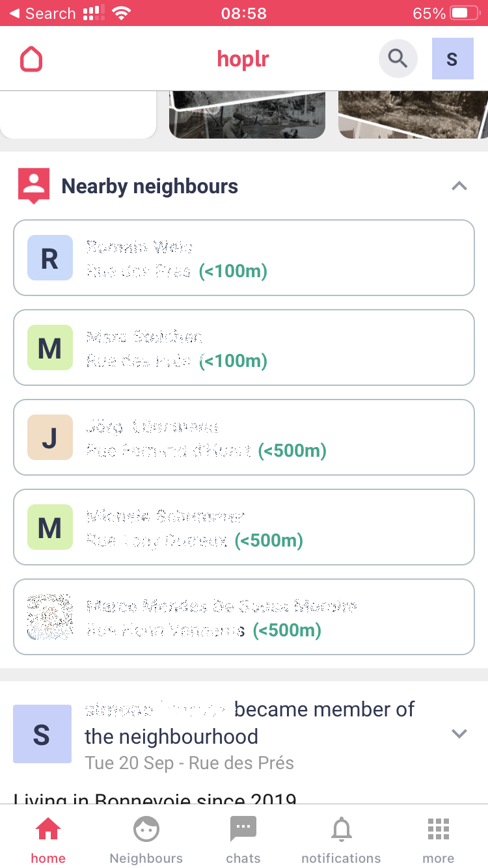Go to the home tab
Viewport: 488px width, 868px height.
tap(48, 839)
